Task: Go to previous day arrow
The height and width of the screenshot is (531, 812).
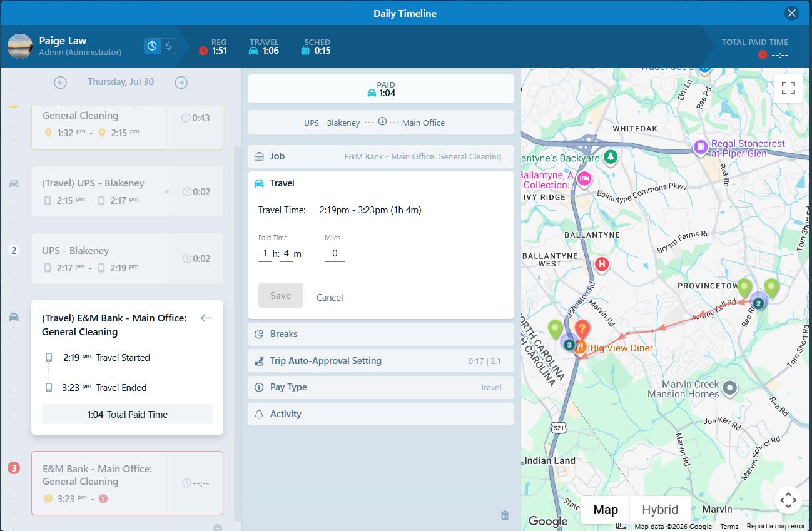Action: 60,82
